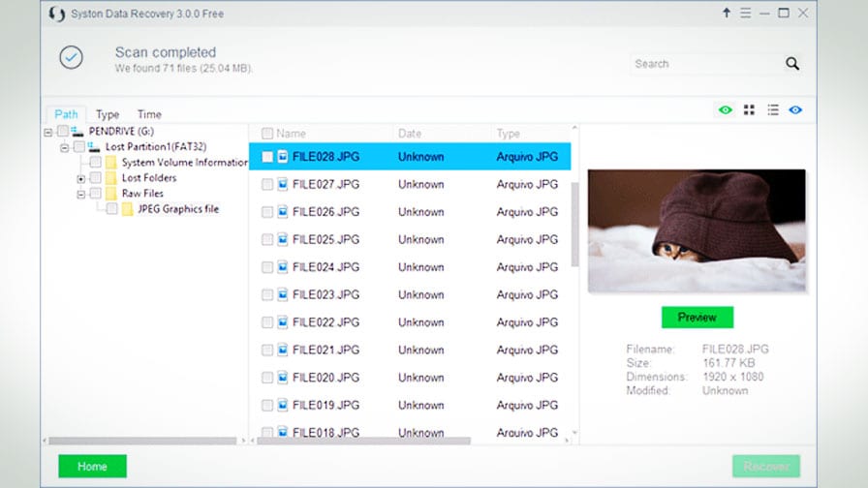Sort by the Date column header
868x488 pixels.
[410, 134]
